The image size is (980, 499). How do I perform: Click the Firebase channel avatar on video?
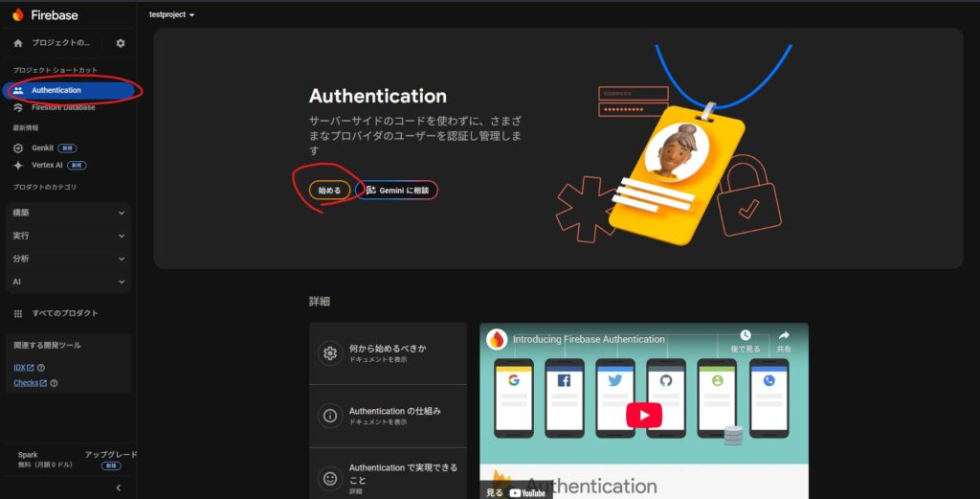497,339
